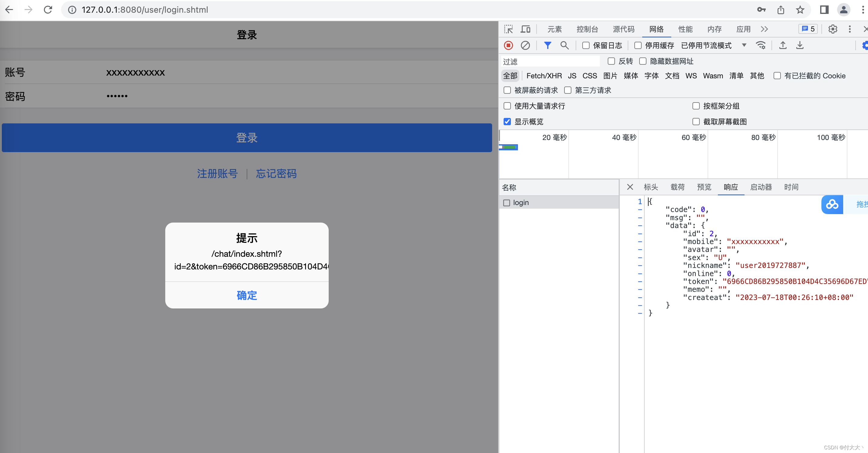Enable the 停用缓存 checkbox
868x453 pixels.
(x=638, y=45)
